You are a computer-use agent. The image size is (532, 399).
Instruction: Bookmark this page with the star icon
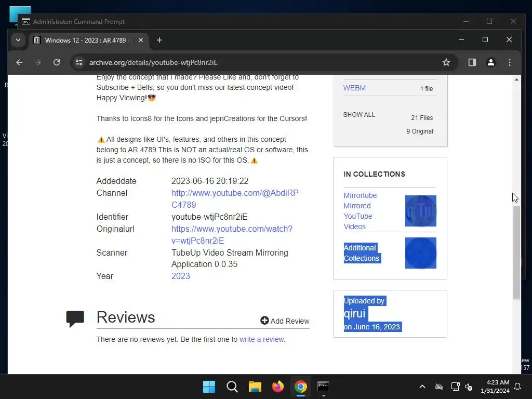[446, 62]
